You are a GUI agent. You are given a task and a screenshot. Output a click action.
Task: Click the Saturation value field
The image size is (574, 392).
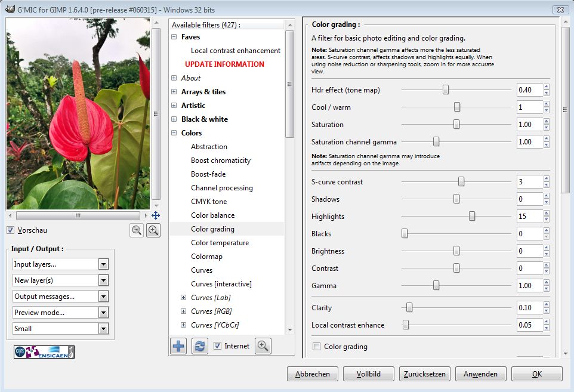coord(530,125)
